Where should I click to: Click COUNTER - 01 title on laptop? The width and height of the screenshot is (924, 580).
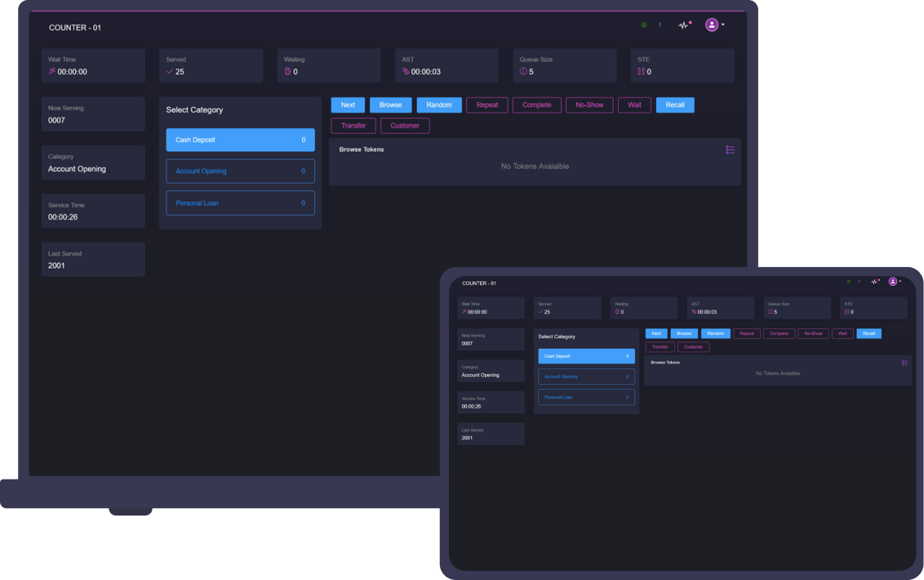(75, 28)
